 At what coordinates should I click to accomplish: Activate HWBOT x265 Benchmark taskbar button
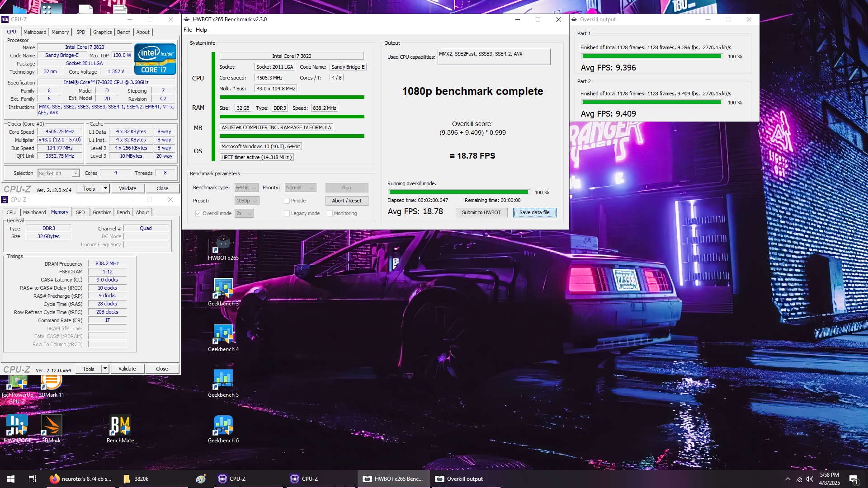(393, 479)
